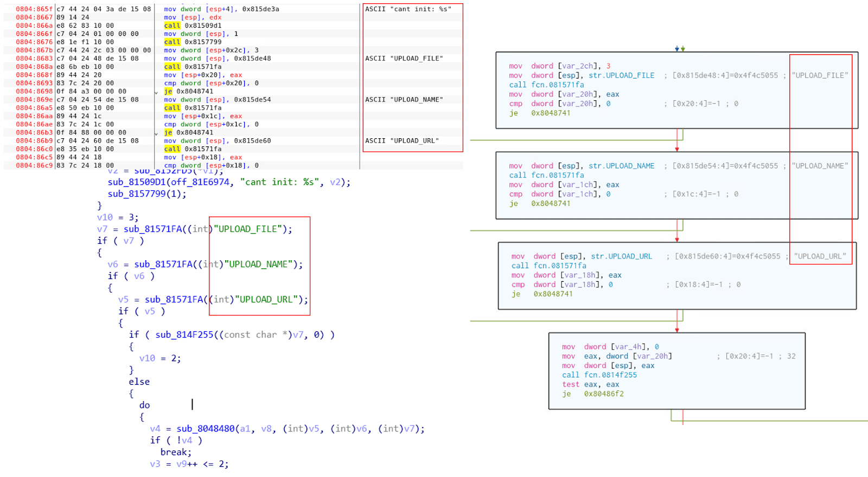Click address 0804:866f in the listing
This screenshot has height=477, width=868.
34,34
